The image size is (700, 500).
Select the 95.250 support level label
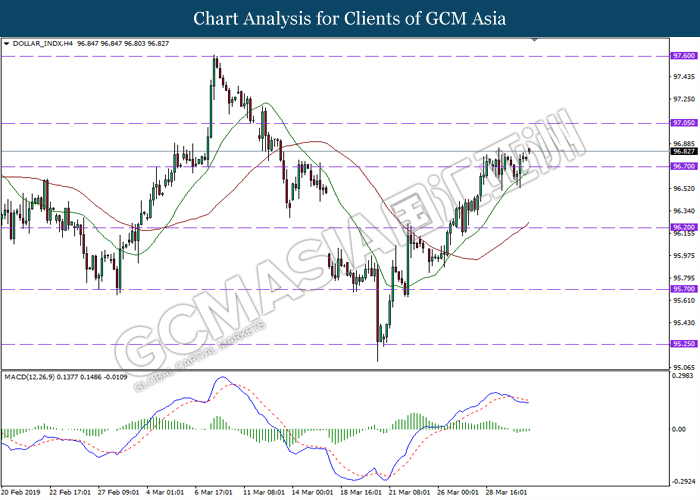(684, 344)
